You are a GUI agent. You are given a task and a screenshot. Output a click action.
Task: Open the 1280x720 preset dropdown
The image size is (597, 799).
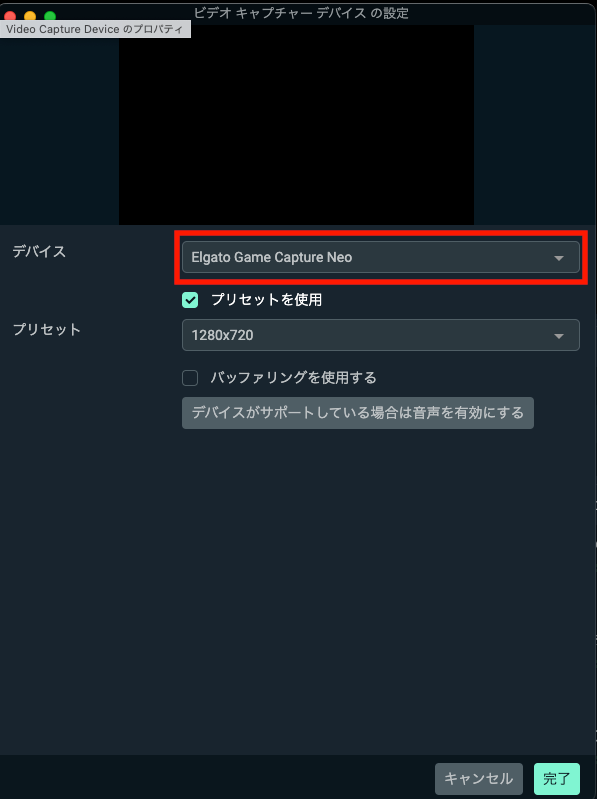[x=381, y=335]
